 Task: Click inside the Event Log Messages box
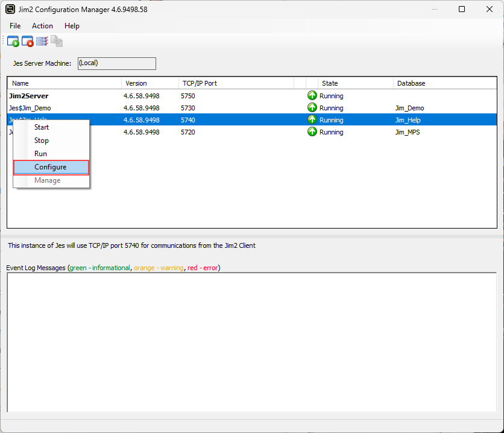tap(251, 343)
